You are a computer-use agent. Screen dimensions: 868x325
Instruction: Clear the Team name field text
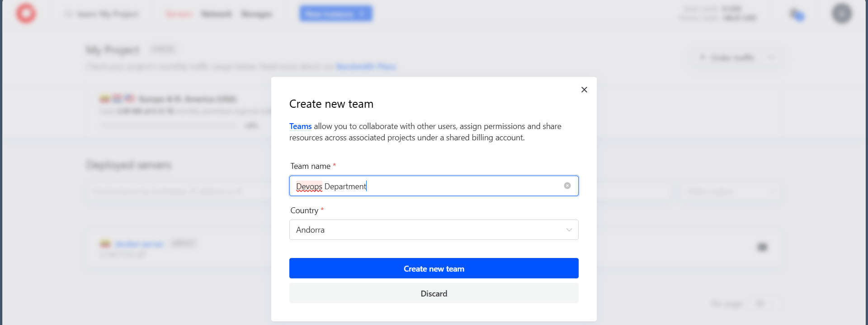point(567,186)
